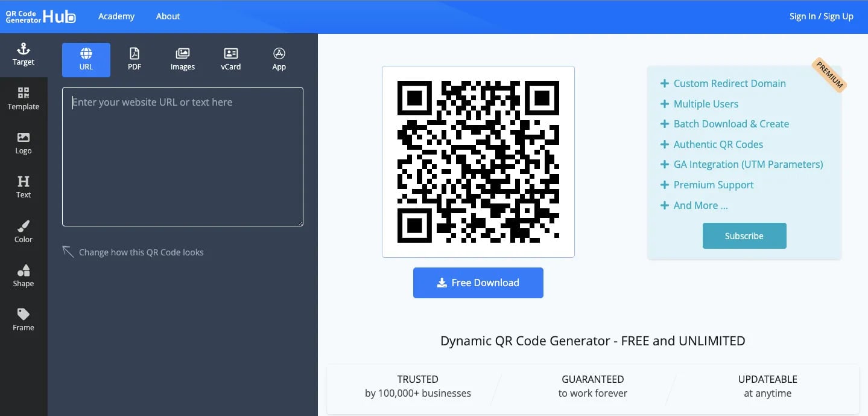This screenshot has width=868, height=416.
Task: Click the QR Code Generator Hub logo
Action: coord(40,16)
